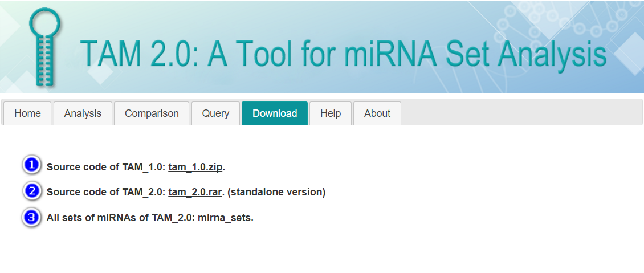
Task: Open the Help tab
Action: [331, 113]
